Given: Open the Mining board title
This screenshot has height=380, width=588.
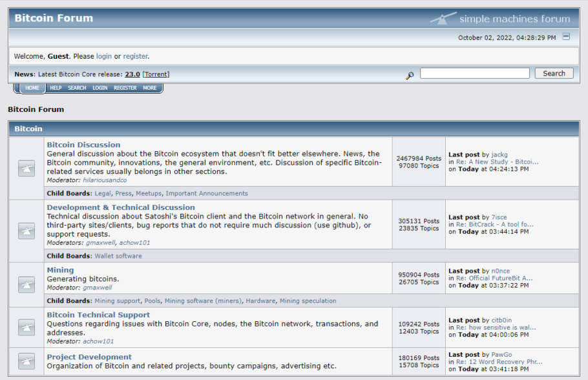Looking at the screenshot, I should tap(60, 270).
